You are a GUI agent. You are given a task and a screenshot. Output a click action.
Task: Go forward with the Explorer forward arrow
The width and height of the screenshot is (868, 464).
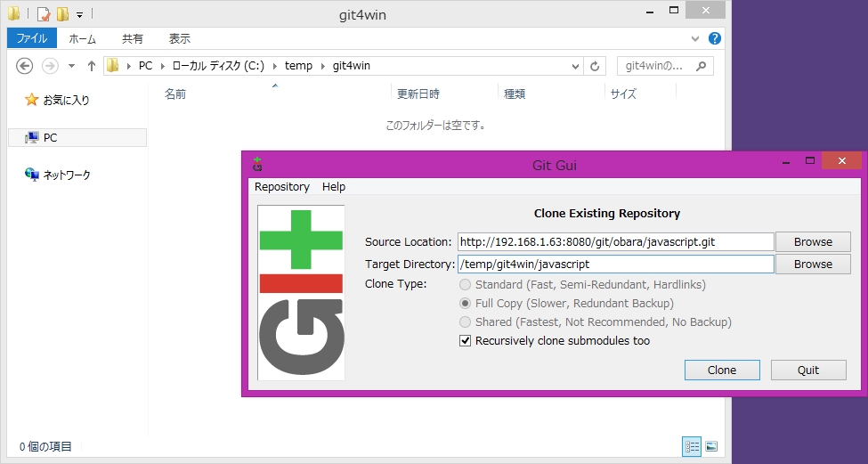pyautogui.click(x=50, y=66)
